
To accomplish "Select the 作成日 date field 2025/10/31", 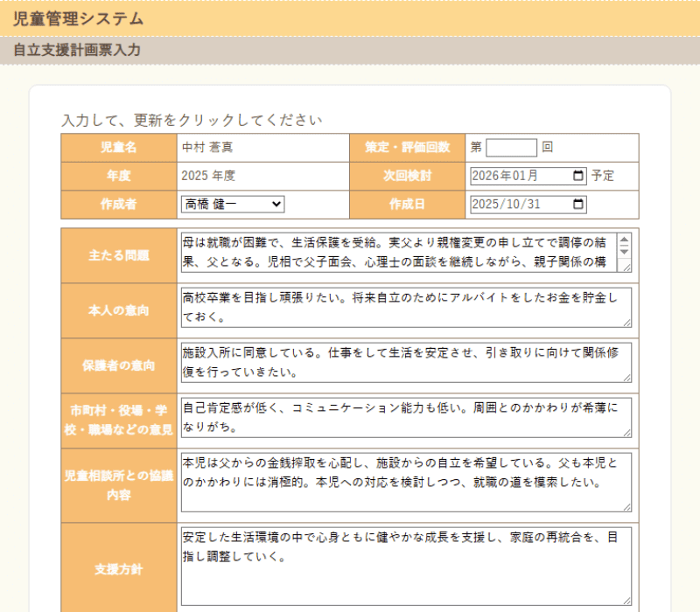I will pyautogui.click(x=516, y=205).
